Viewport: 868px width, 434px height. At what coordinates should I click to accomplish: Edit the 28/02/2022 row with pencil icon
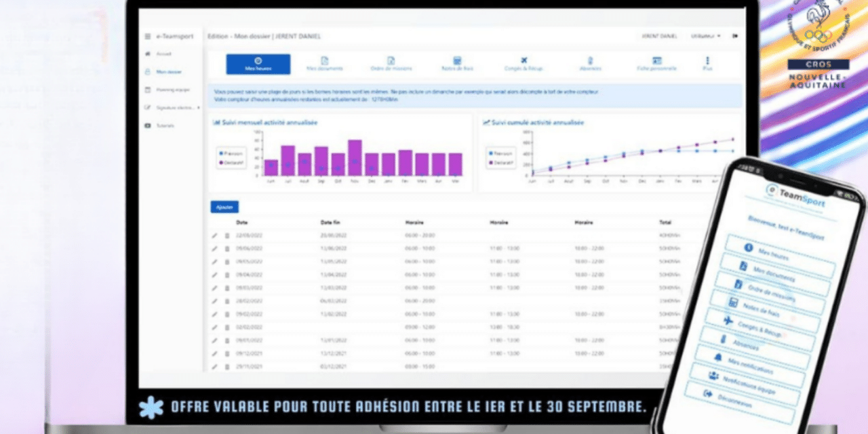tap(214, 300)
